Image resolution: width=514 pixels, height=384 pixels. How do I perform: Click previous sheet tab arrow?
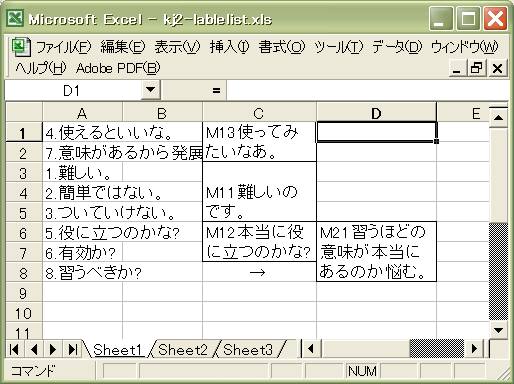pyautogui.click(x=34, y=349)
